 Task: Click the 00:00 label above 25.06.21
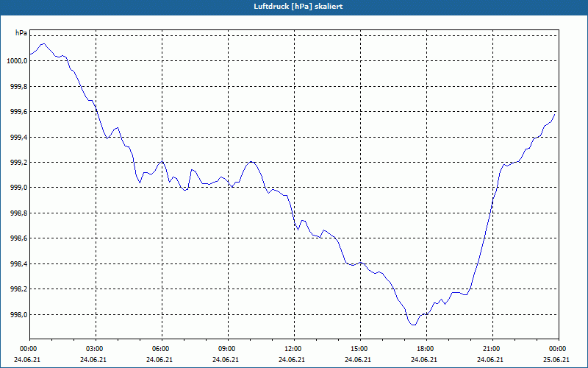pyautogui.click(x=559, y=349)
